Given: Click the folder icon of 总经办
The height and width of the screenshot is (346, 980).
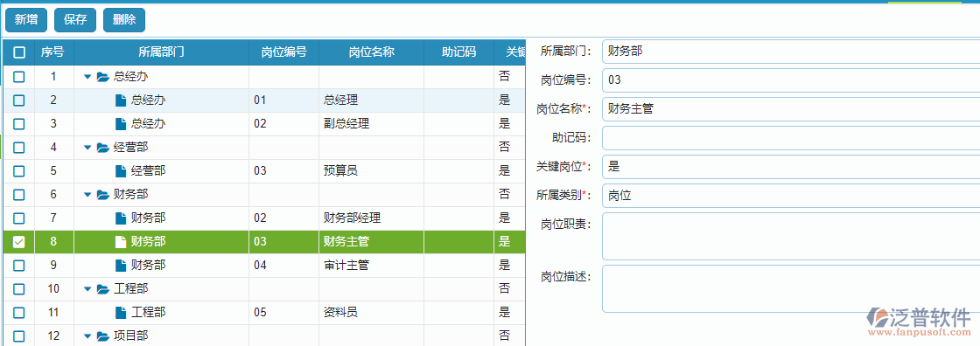Looking at the screenshot, I should coord(103,77).
